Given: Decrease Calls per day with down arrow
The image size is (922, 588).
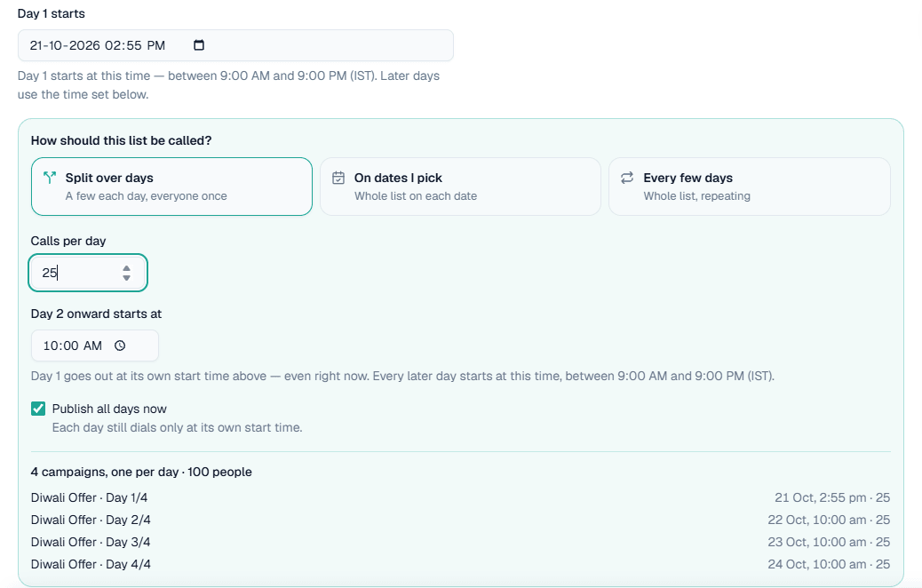Looking at the screenshot, I should click(x=126, y=277).
